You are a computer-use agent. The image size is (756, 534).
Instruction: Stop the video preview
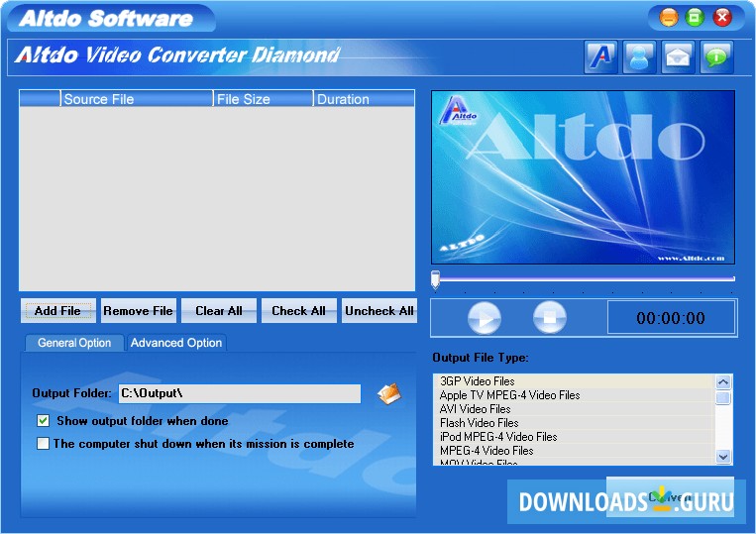pyautogui.click(x=550, y=318)
